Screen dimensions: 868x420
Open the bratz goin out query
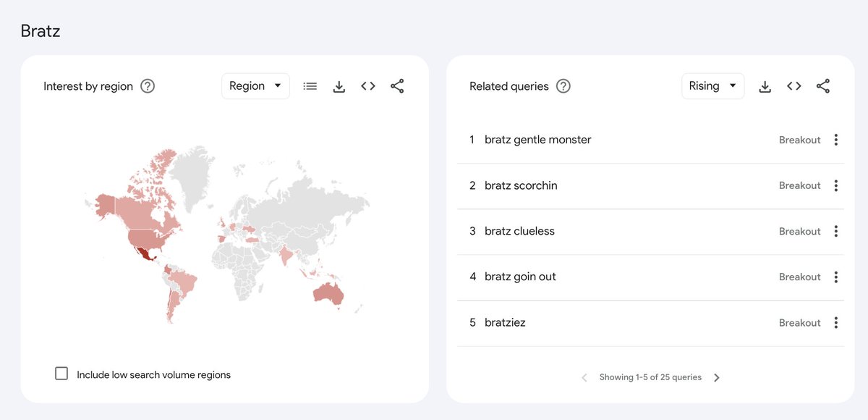pyautogui.click(x=520, y=277)
